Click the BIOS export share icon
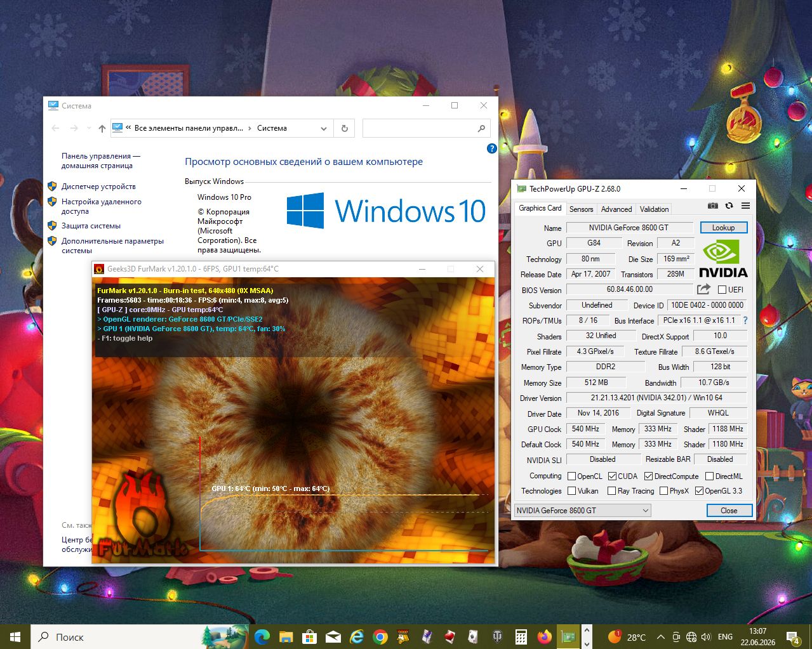This screenshot has width=812, height=649. point(703,289)
